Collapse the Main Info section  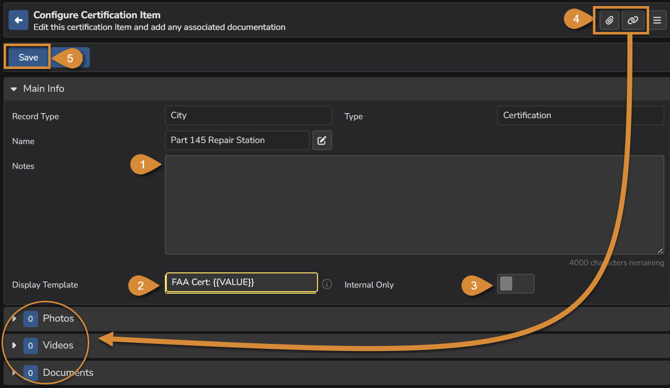pyautogui.click(x=14, y=89)
